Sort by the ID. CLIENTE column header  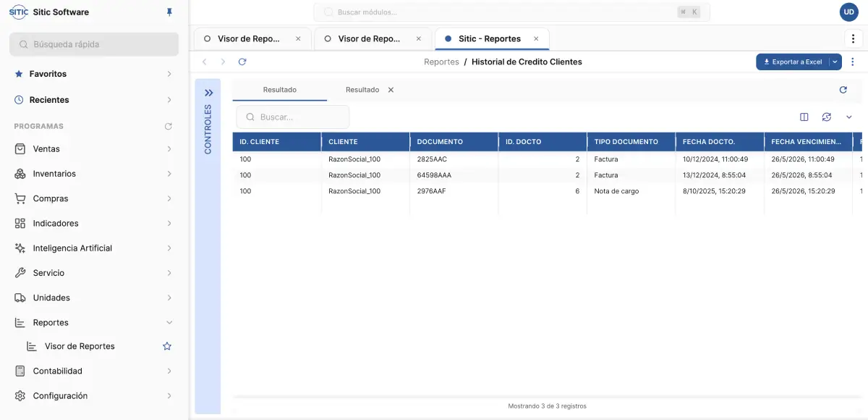click(x=276, y=141)
